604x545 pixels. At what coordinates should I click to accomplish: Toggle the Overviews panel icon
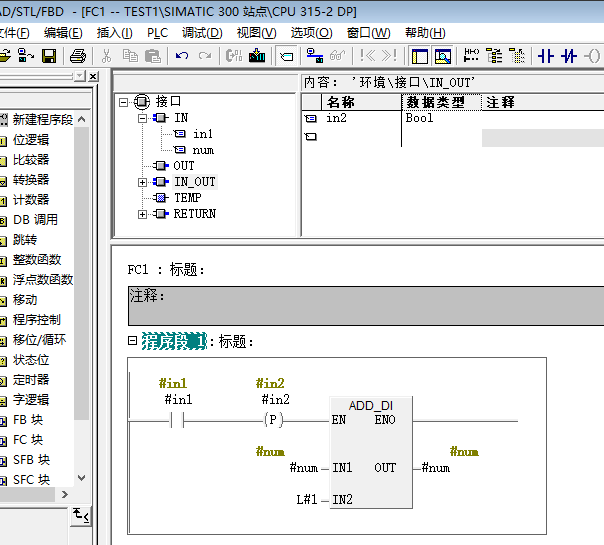pyautogui.click(x=419, y=57)
